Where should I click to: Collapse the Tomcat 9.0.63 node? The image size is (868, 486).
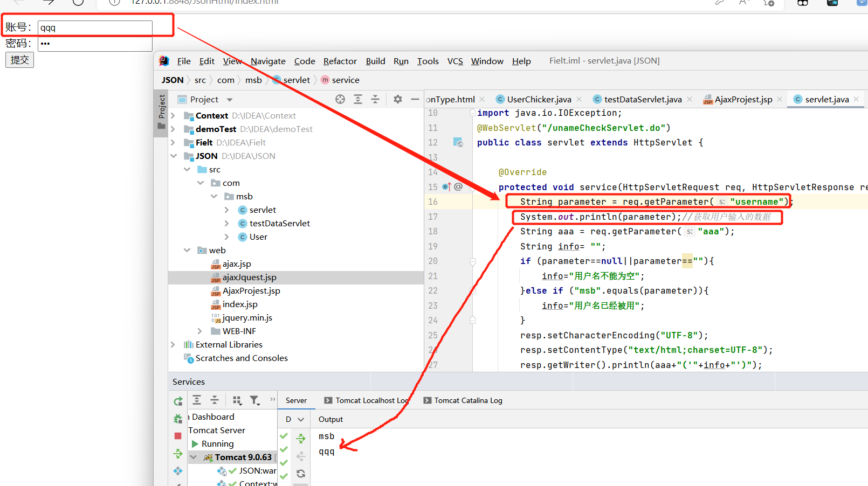[193, 457]
